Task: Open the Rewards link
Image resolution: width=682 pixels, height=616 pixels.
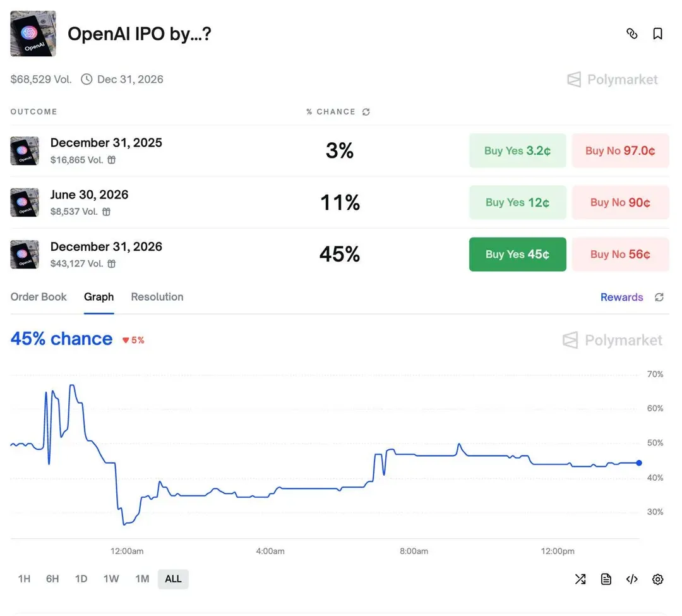Action: click(x=621, y=297)
